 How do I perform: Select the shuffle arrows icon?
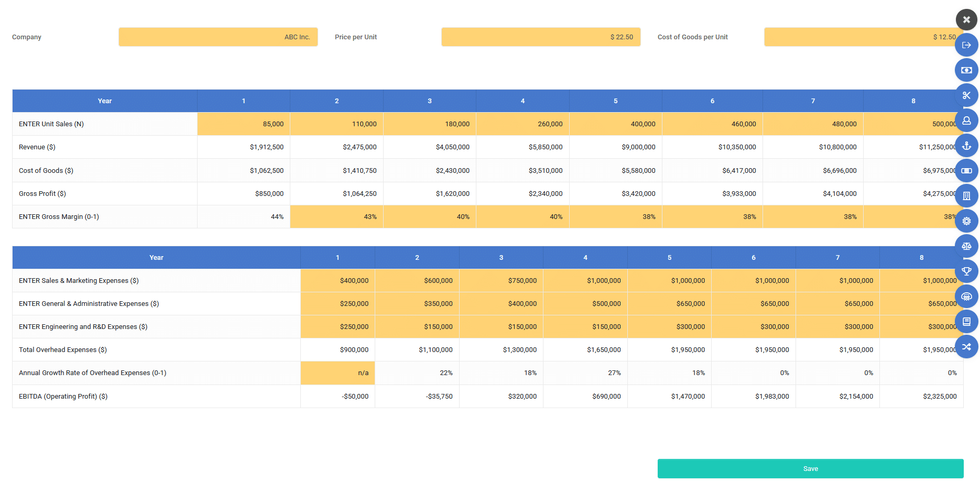tap(966, 347)
